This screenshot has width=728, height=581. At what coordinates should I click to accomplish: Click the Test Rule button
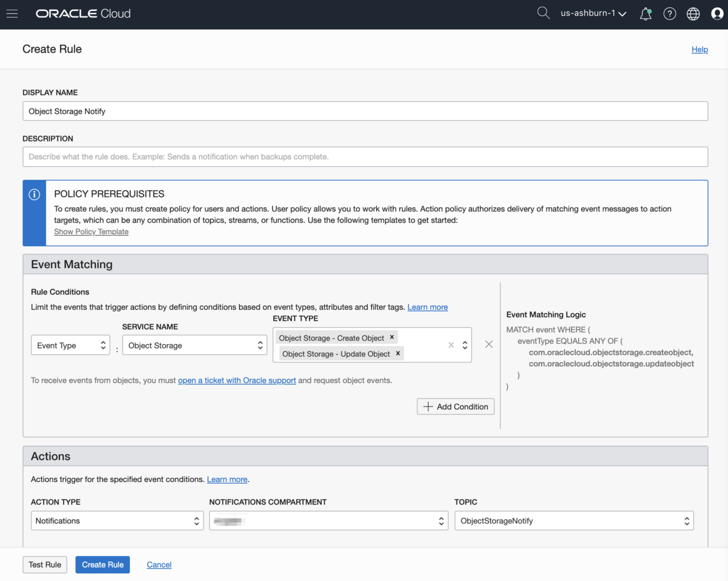tap(45, 565)
